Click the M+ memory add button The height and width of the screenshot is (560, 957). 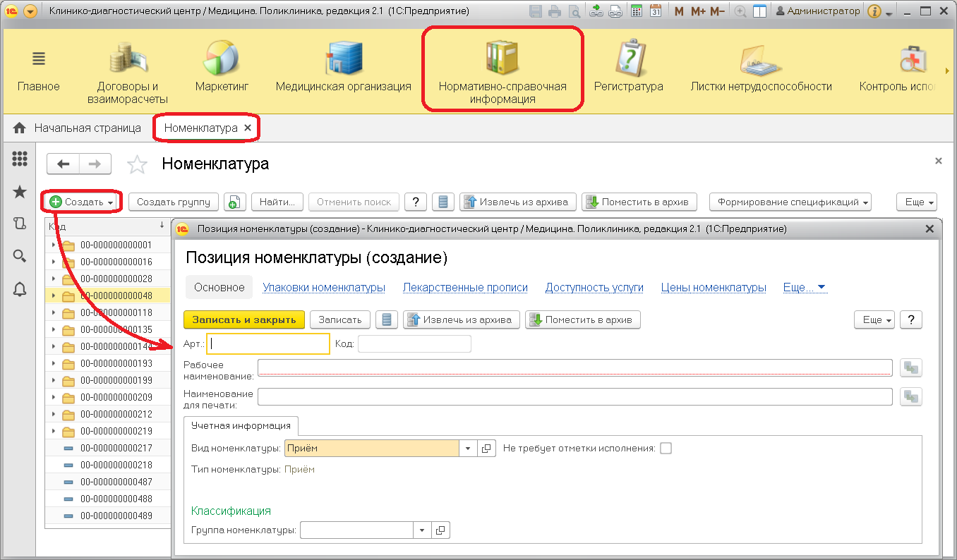tap(698, 11)
